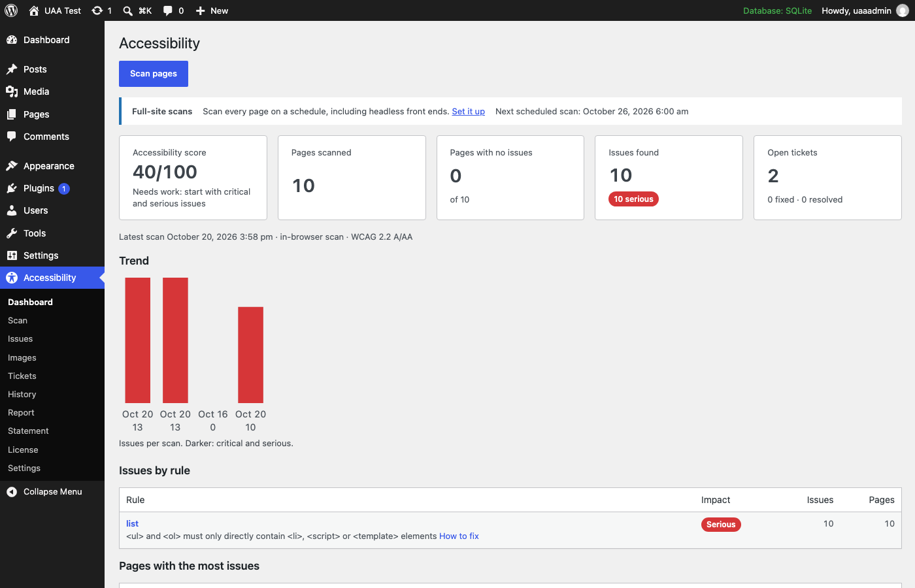Open the History submenu item

click(22, 395)
